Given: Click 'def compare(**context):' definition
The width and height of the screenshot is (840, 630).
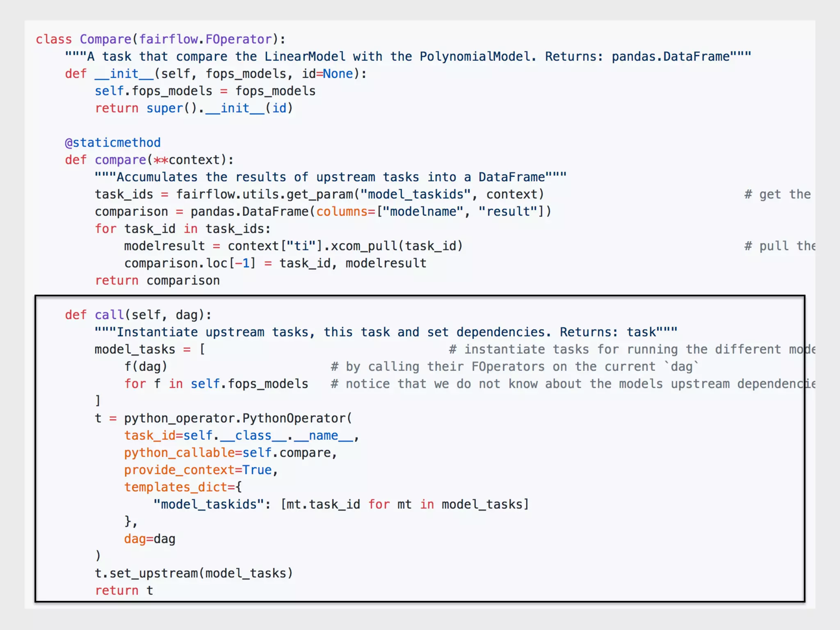Looking at the screenshot, I should [149, 160].
